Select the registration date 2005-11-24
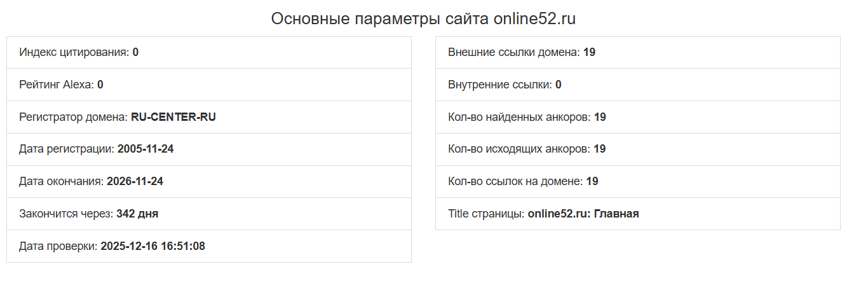The image size is (868, 283). pos(146,149)
